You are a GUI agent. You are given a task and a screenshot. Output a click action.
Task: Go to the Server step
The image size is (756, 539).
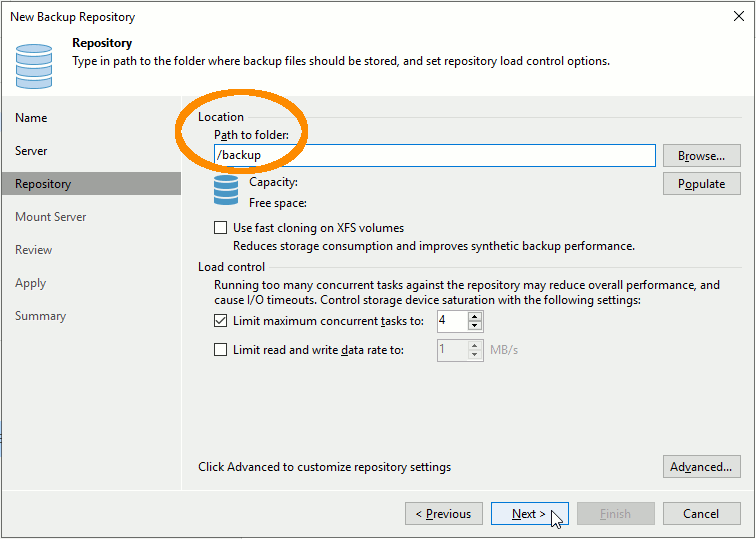pyautogui.click(x=31, y=151)
